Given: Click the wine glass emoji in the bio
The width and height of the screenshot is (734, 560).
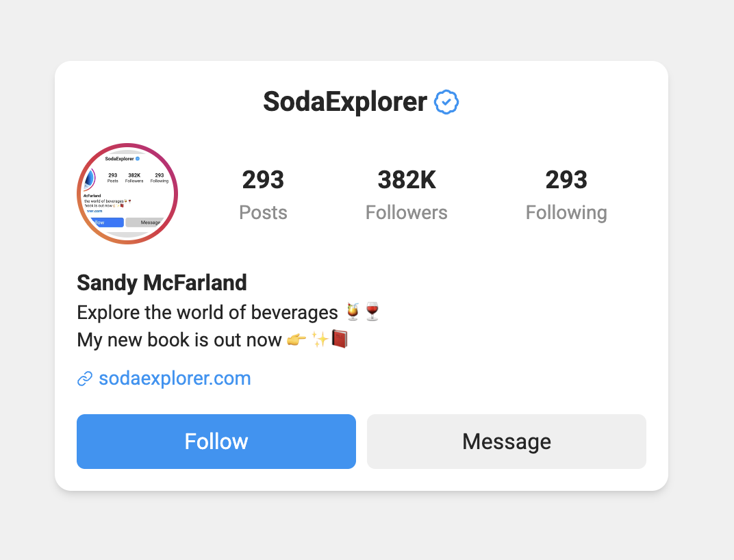Looking at the screenshot, I should pos(371,311).
